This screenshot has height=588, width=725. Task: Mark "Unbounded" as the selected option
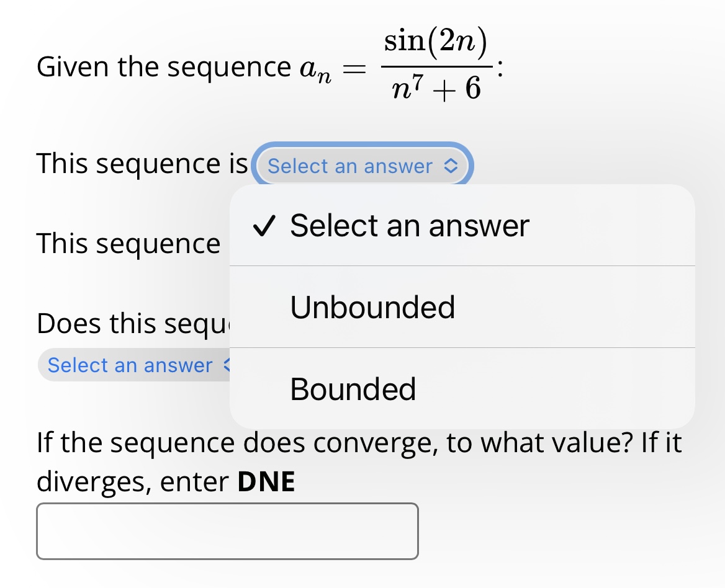[x=372, y=306]
